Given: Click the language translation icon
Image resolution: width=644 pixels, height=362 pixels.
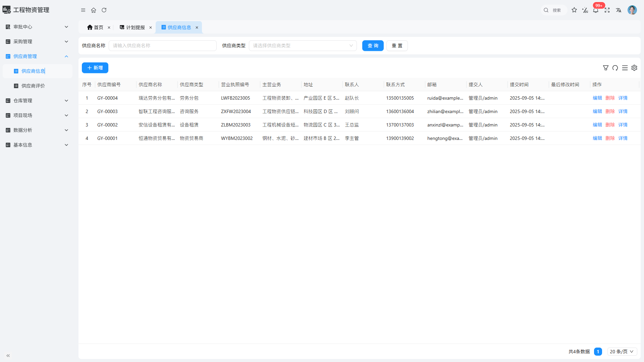Looking at the screenshot, I should 619,10.
